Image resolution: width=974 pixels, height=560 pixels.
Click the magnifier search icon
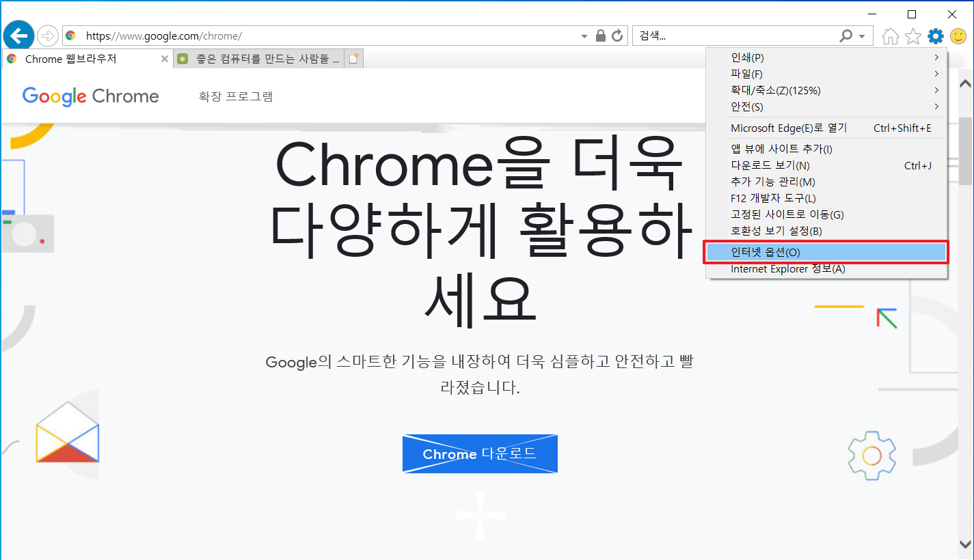click(846, 36)
